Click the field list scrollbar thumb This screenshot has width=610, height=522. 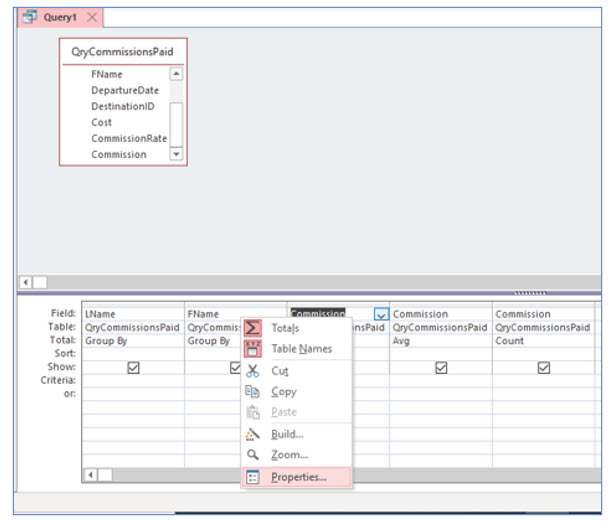point(176,124)
